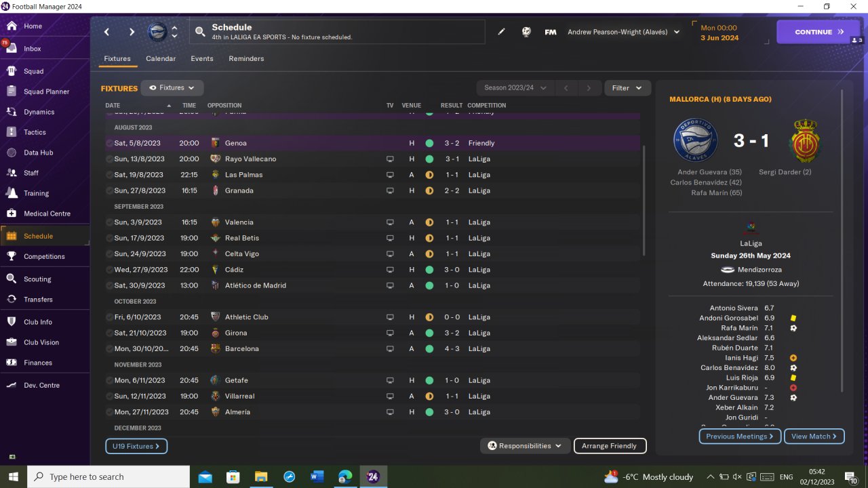Open the Club Info shield icon
Image resolution: width=868 pixels, height=488 pixels.
coord(12,322)
